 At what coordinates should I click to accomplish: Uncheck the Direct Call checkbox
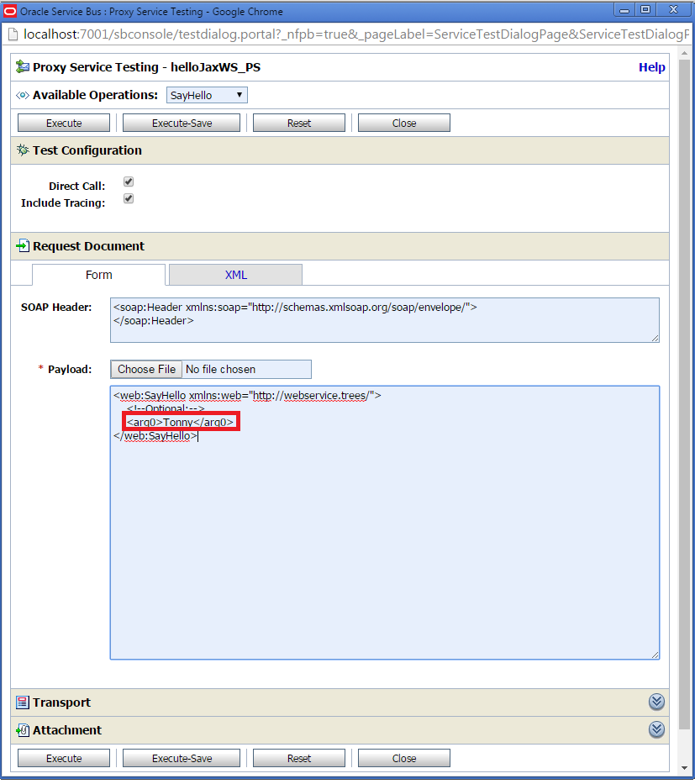pos(129,182)
